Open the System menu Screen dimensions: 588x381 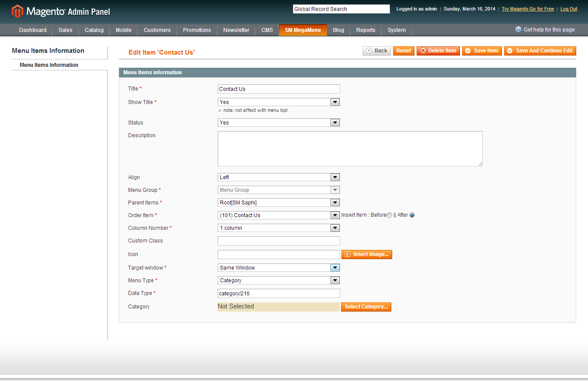[x=397, y=30]
